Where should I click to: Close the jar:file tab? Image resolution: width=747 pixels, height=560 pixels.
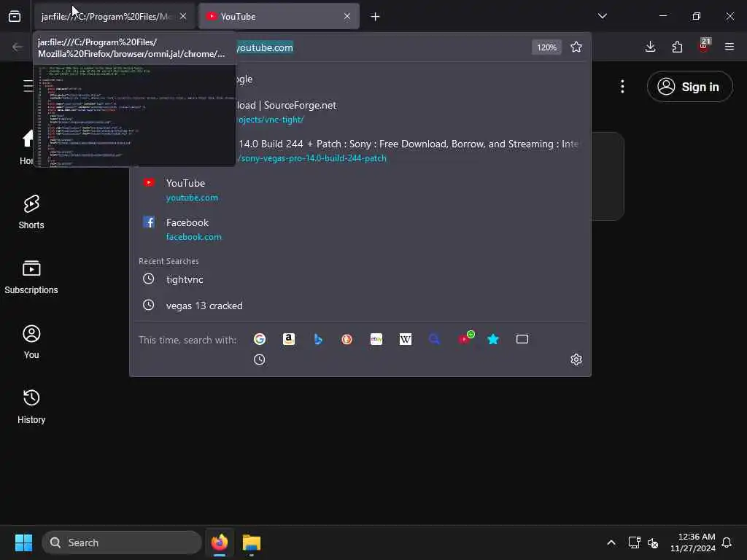pyautogui.click(x=183, y=16)
